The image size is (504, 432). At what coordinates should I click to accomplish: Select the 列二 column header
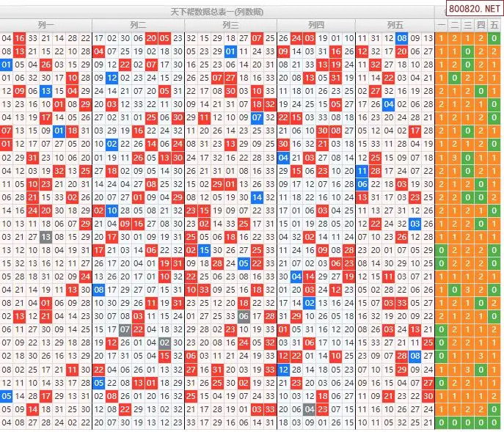point(138,25)
